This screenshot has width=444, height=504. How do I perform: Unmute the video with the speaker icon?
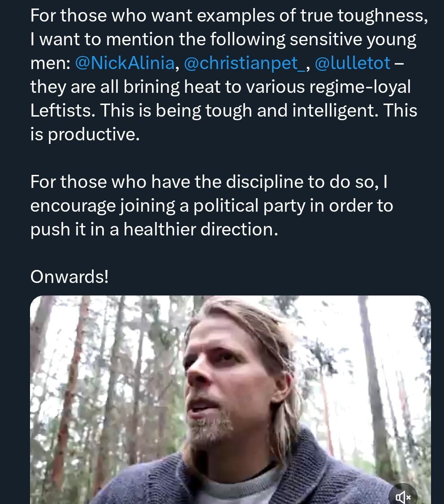[402, 496]
